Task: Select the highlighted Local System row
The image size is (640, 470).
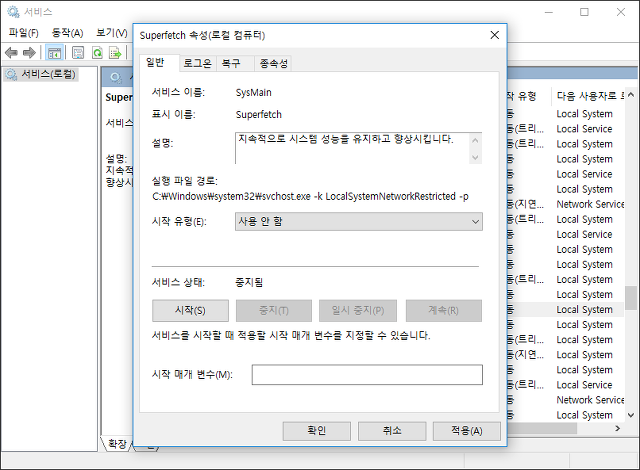Action: pyautogui.click(x=565, y=310)
